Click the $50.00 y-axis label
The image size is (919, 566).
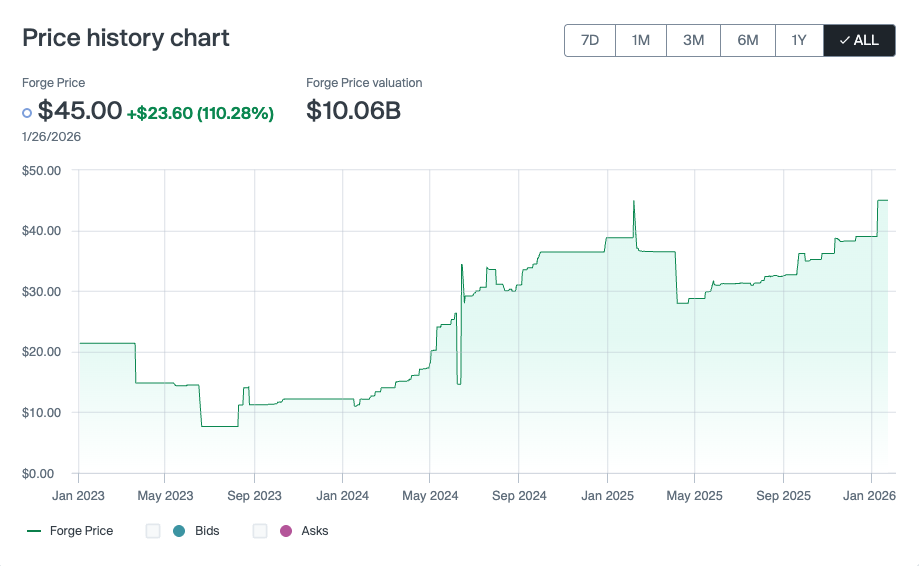42,171
